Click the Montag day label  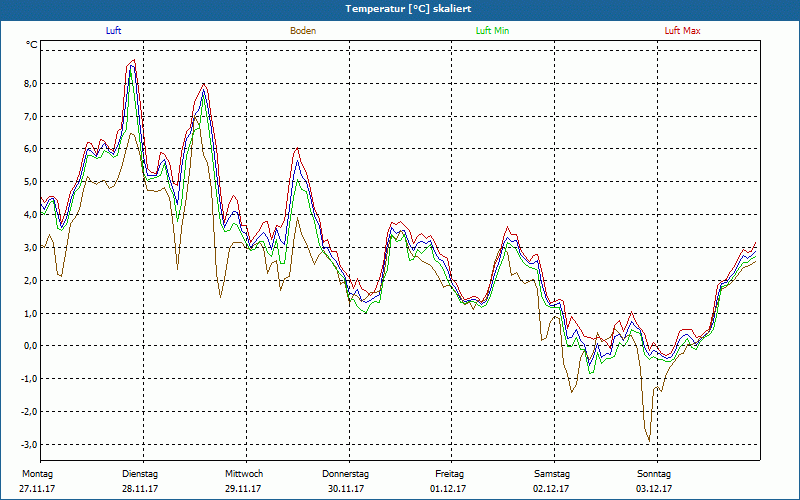(x=37, y=474)
